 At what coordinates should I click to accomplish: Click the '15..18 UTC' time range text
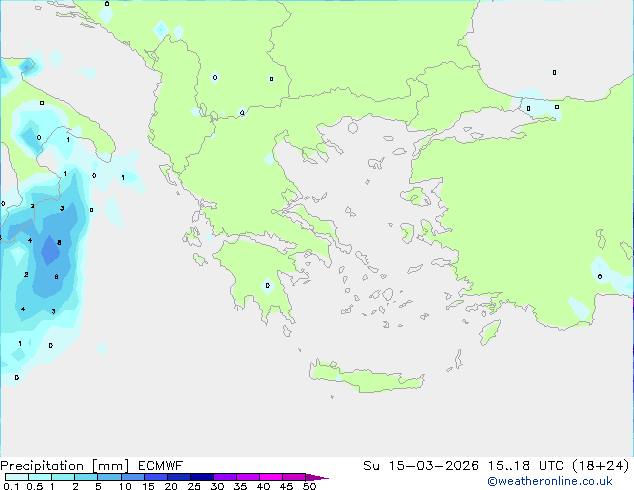pos(526,466)
